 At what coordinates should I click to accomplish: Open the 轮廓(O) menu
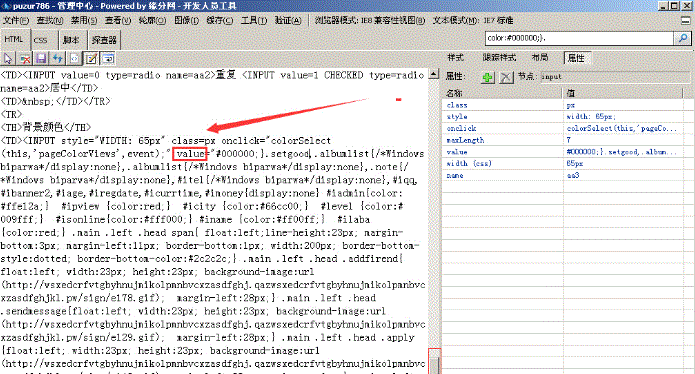coord(152,20)
